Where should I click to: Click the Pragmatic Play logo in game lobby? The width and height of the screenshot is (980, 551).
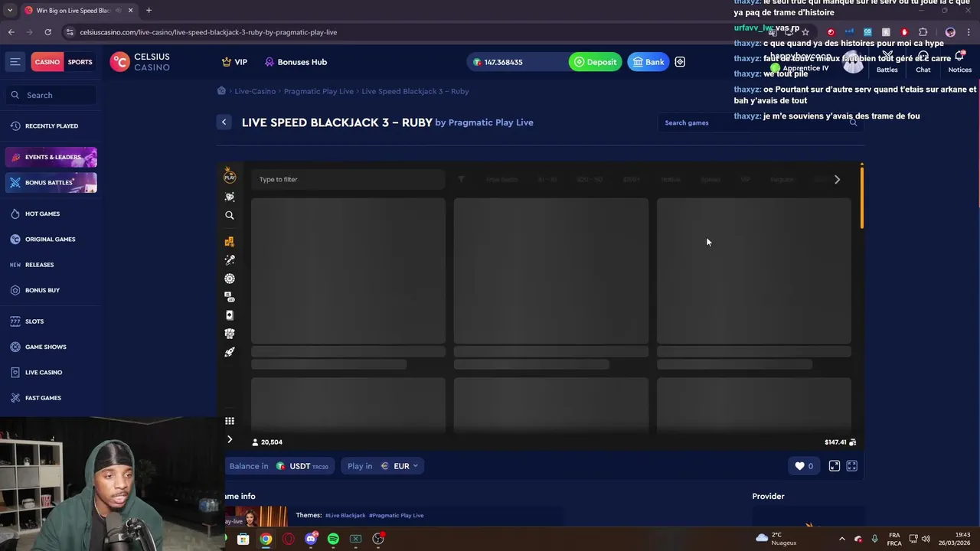pyautogui.click(x=230, y=177)
